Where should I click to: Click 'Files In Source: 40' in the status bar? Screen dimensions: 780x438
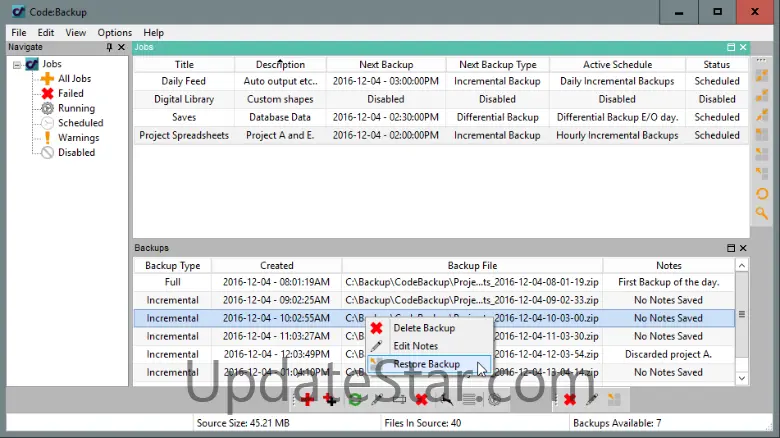point(422,423)
